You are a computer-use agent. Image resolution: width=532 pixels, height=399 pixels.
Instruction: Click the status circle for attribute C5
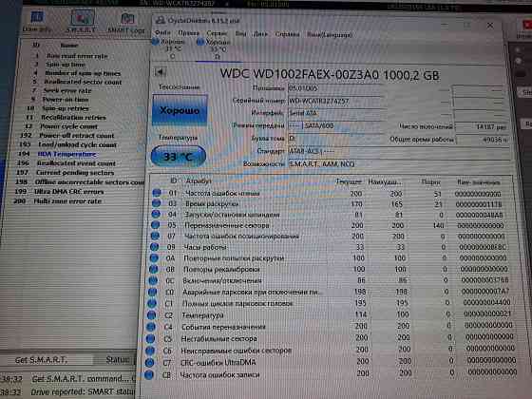tap(150, 338)
